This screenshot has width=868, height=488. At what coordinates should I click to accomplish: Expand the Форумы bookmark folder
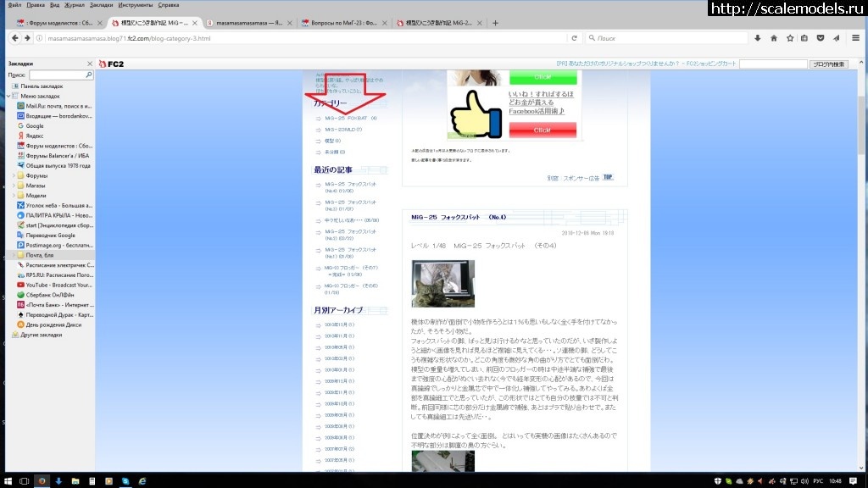pyautogui.click(x=14, y=175)
